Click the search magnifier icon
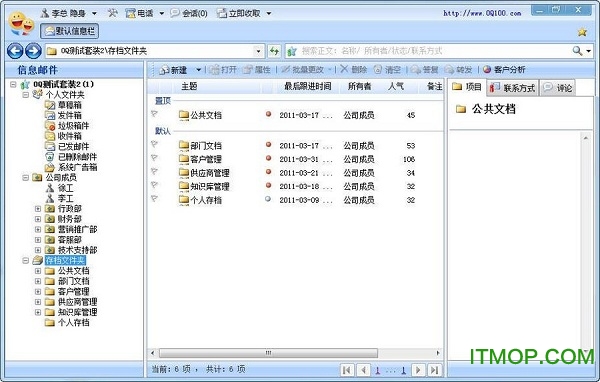 577,51
